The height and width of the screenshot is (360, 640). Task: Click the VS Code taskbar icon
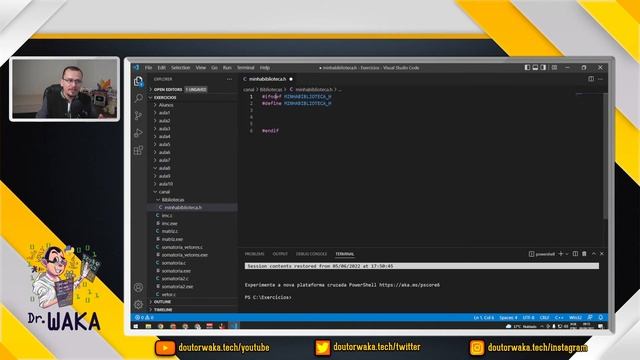(234, 326)
